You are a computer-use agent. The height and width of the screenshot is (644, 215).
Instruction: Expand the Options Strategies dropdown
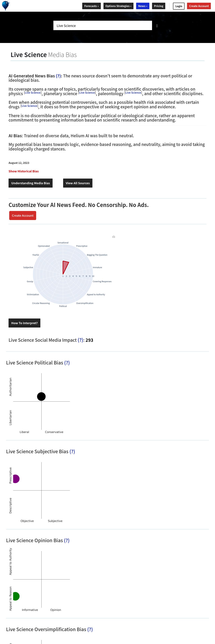(x=118, y=6)
